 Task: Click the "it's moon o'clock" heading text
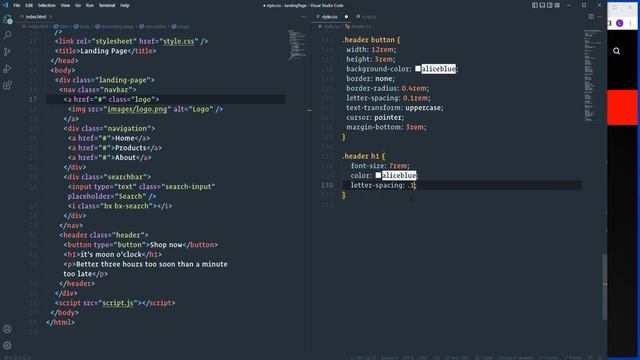click(x=111, y=254)
